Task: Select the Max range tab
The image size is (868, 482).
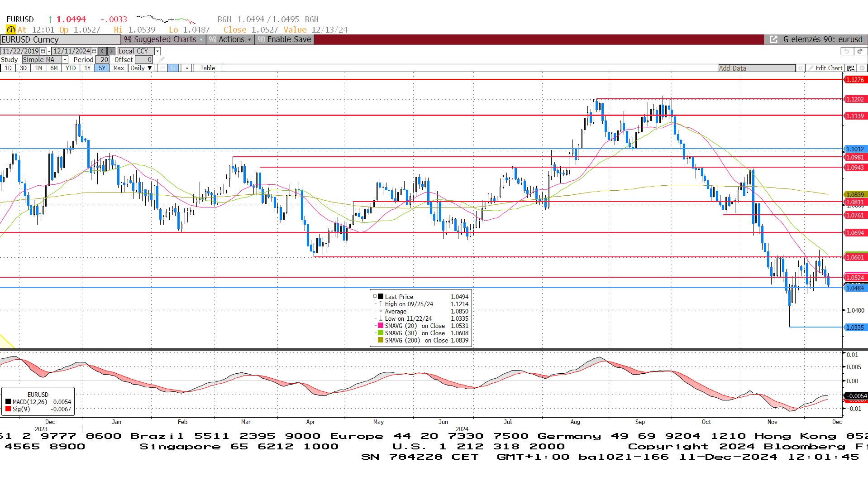Action: (x=119, y=68)
